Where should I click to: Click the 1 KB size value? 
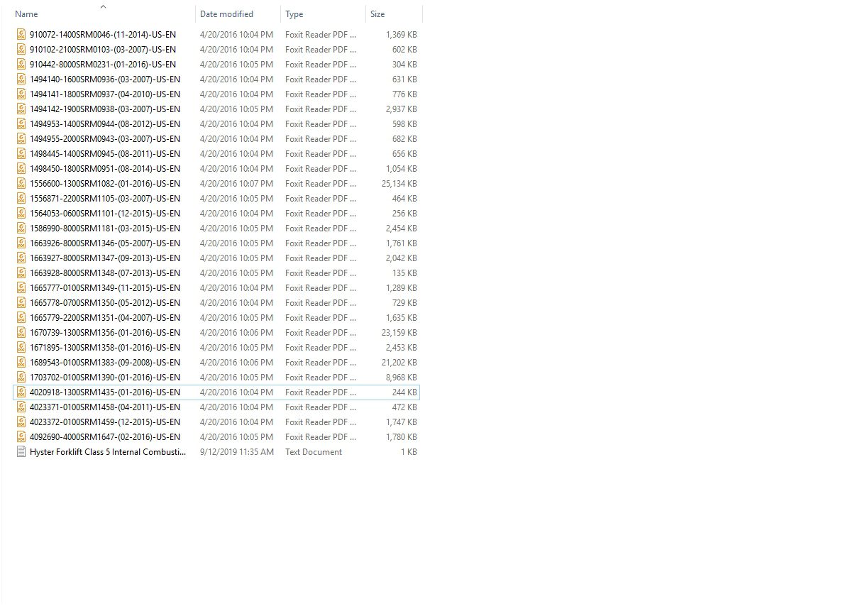pyautogui.click(x=409, y=451)
